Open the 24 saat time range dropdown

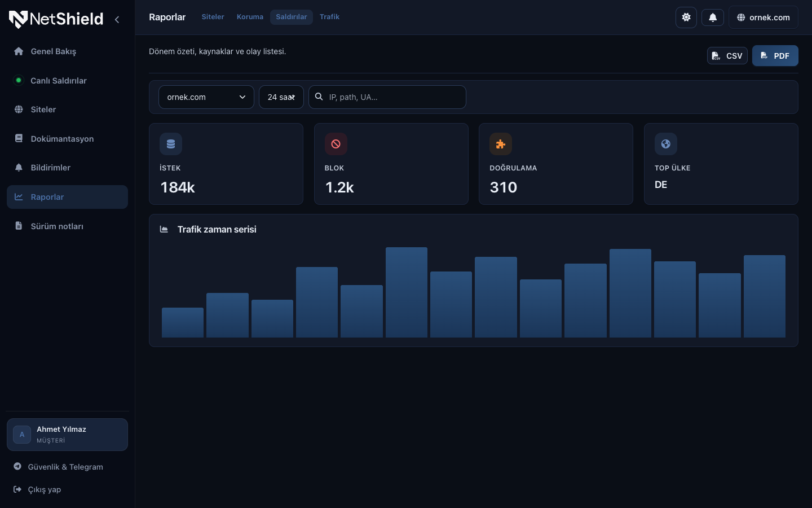click(x=281, y=97)
